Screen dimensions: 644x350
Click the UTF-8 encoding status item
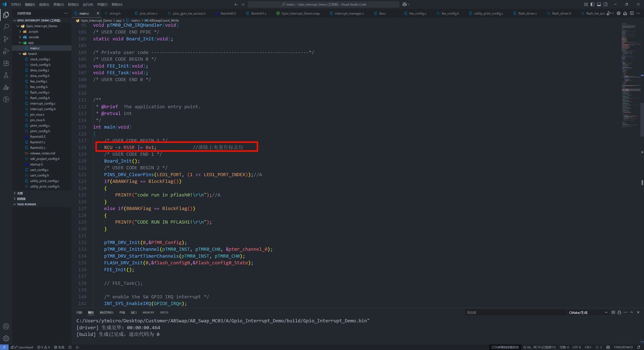(x=577, y=347)
